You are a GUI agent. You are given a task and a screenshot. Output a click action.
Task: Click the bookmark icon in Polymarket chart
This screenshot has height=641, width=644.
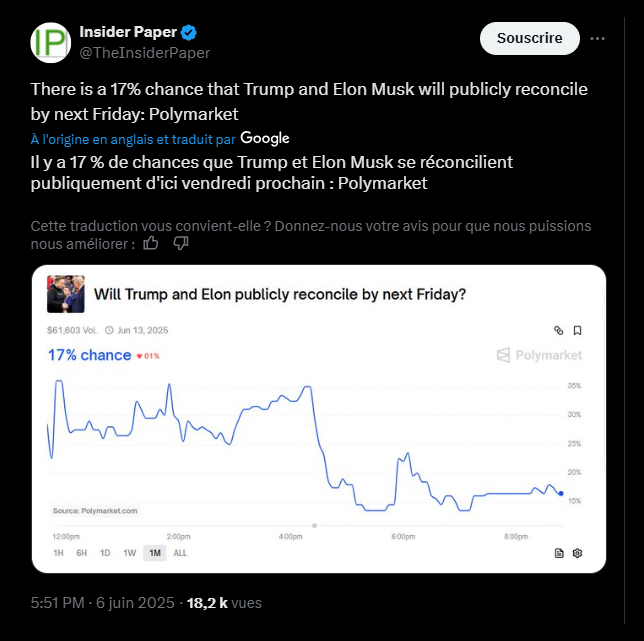click(577, 330)
